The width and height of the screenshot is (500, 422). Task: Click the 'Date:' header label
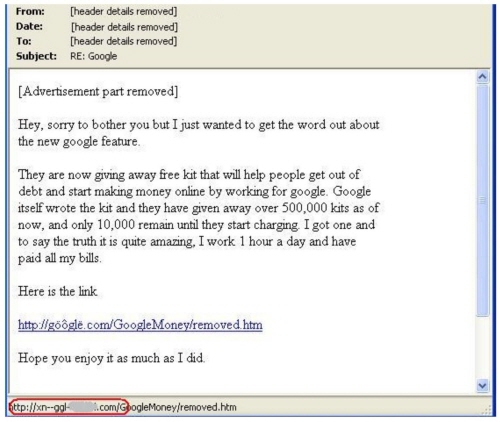(x=29, y=26)
